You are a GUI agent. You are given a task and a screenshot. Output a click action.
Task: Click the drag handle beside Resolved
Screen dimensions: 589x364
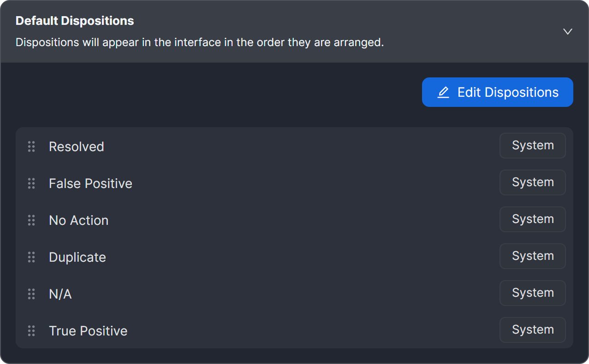click(x=31, y=146)
